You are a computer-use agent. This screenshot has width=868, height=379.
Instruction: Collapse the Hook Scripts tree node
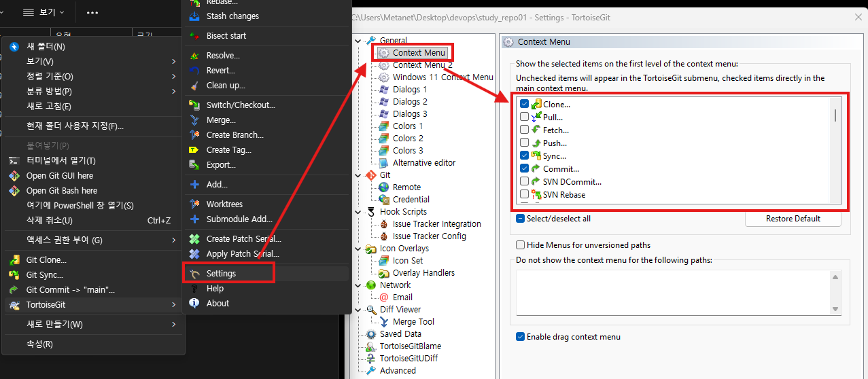(360, 212)
